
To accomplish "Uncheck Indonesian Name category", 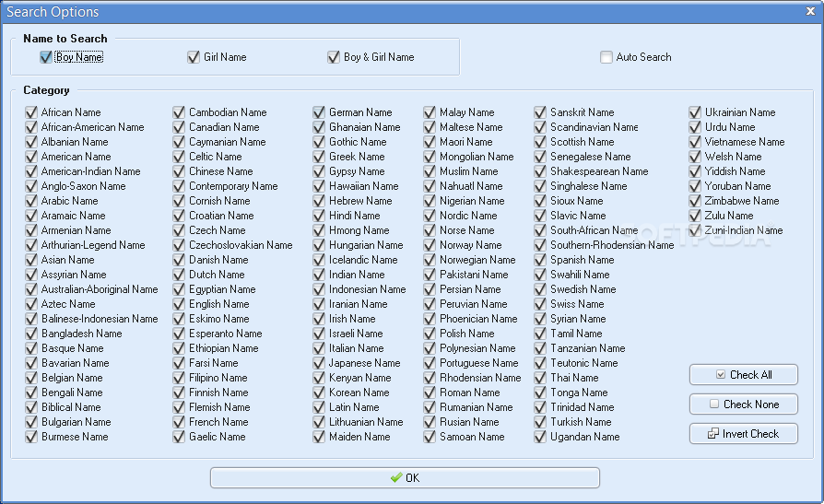I will tap(319, 289).
